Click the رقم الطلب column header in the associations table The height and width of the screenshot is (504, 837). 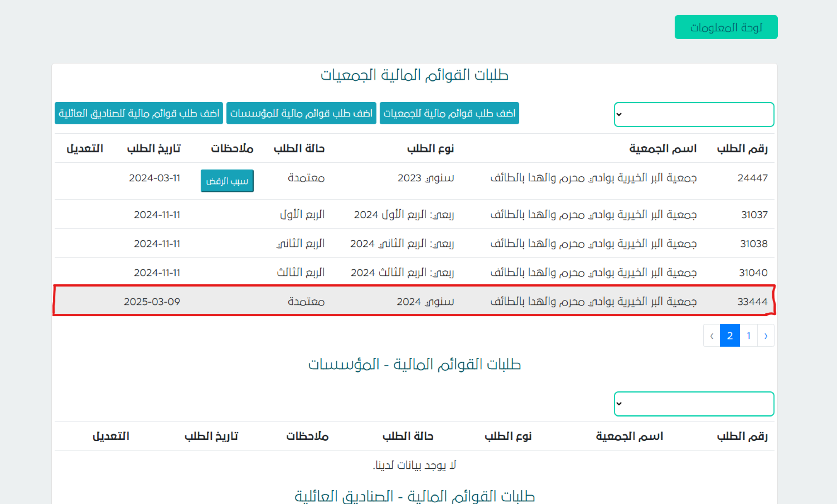(742, 149)
